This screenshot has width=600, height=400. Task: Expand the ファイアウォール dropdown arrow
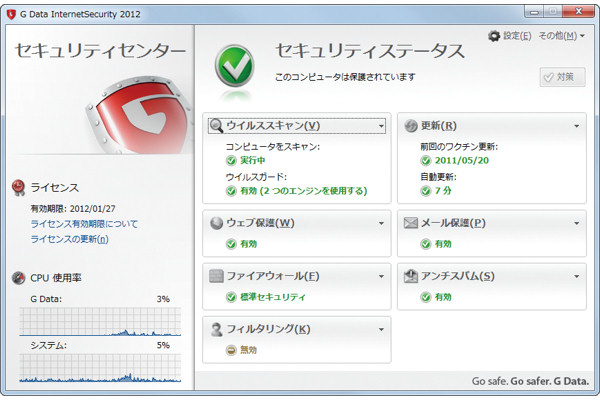pyautogui.click(x=382, y=276)
